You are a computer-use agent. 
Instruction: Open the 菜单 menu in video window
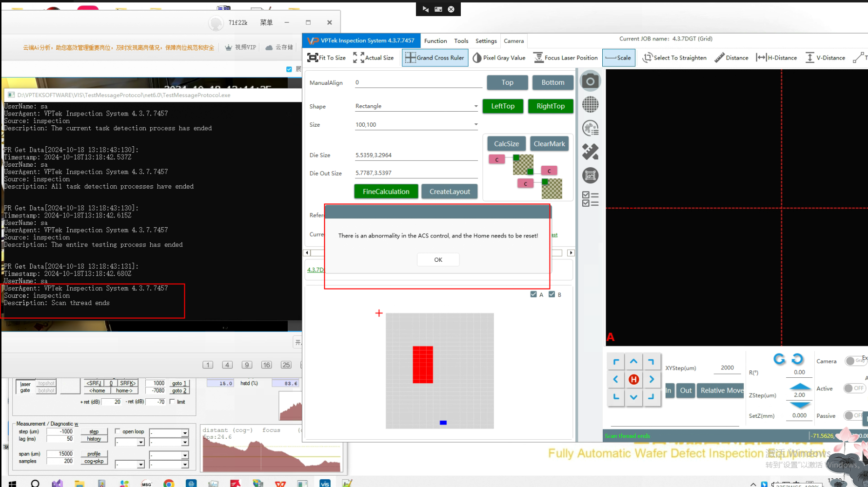tap(266, 22)
